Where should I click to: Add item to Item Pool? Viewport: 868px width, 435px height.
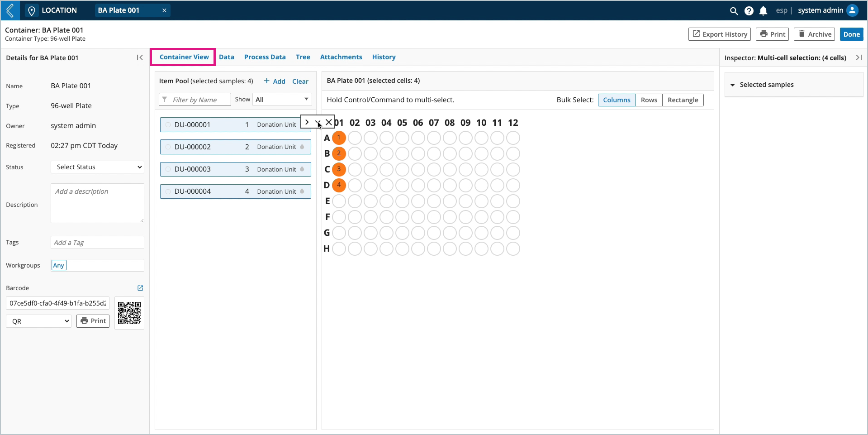275,81
